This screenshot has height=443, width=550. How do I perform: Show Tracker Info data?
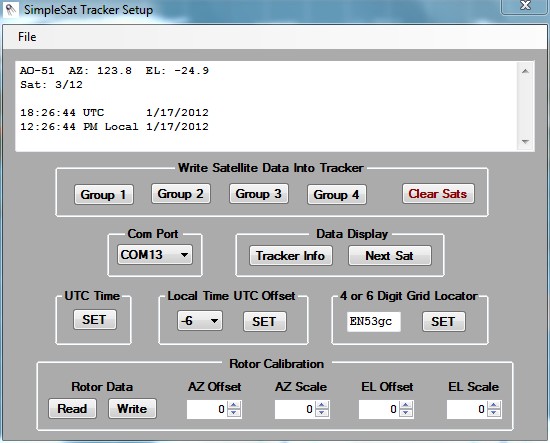coord(291,256)
